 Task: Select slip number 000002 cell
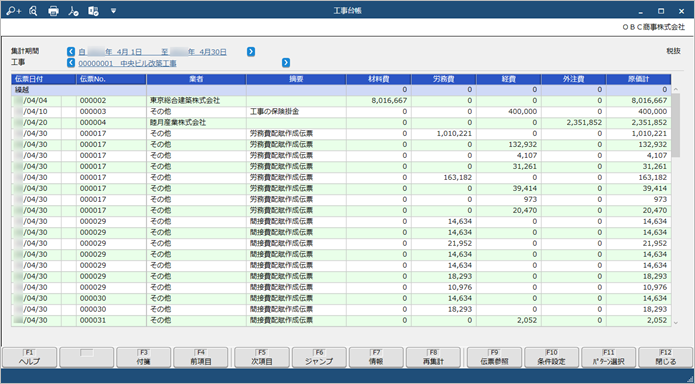pyautogui.click(x=111, y=101)
